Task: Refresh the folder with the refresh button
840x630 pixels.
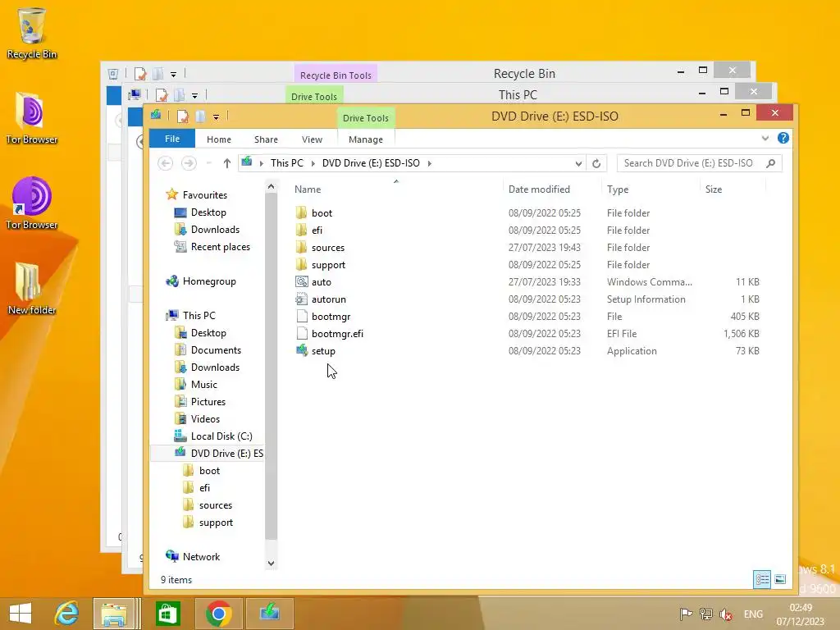Action: click(596, 163)
